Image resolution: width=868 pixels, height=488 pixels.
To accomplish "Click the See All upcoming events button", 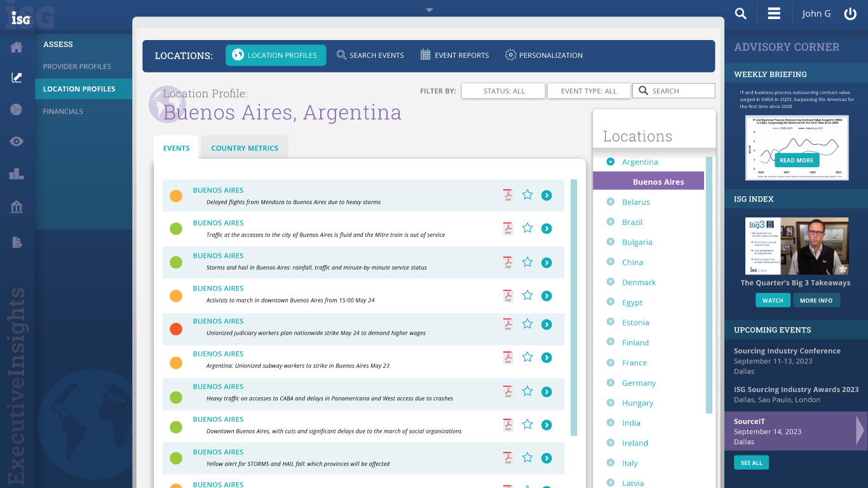I will [751, 463].
